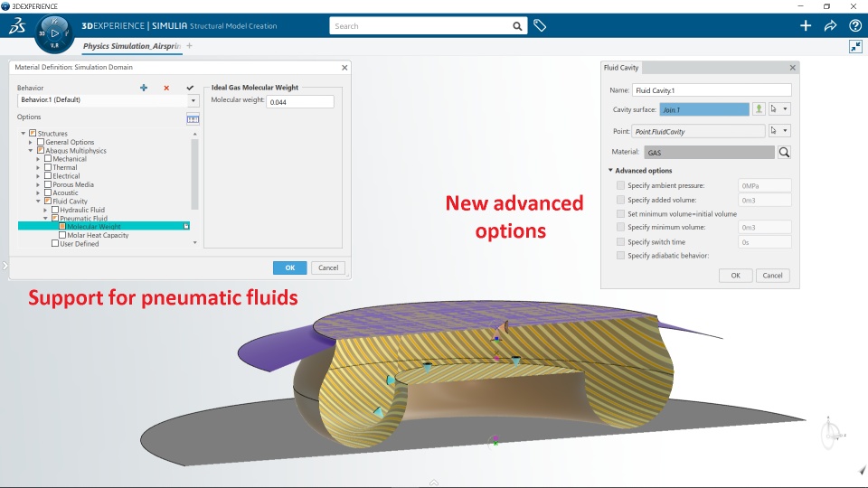Click the view orientation robot icon
Screen dimensions: 868x488
pos(830,433)
